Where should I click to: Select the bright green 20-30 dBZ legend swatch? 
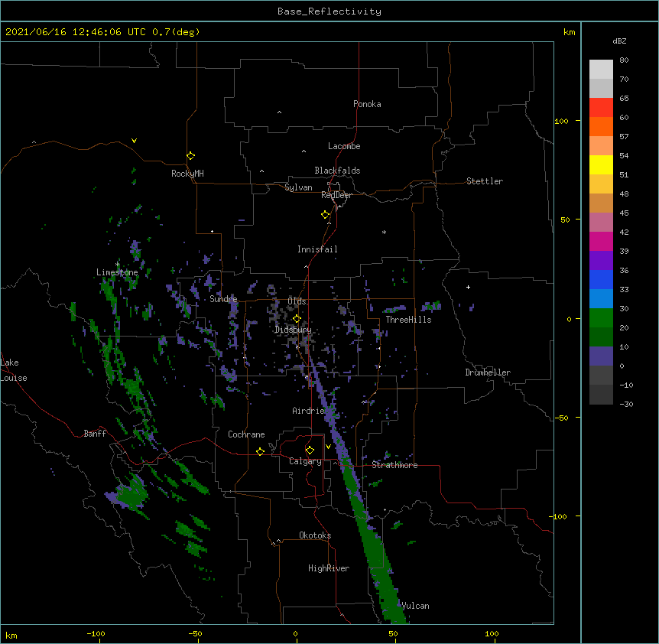click(x=601, y=318)
